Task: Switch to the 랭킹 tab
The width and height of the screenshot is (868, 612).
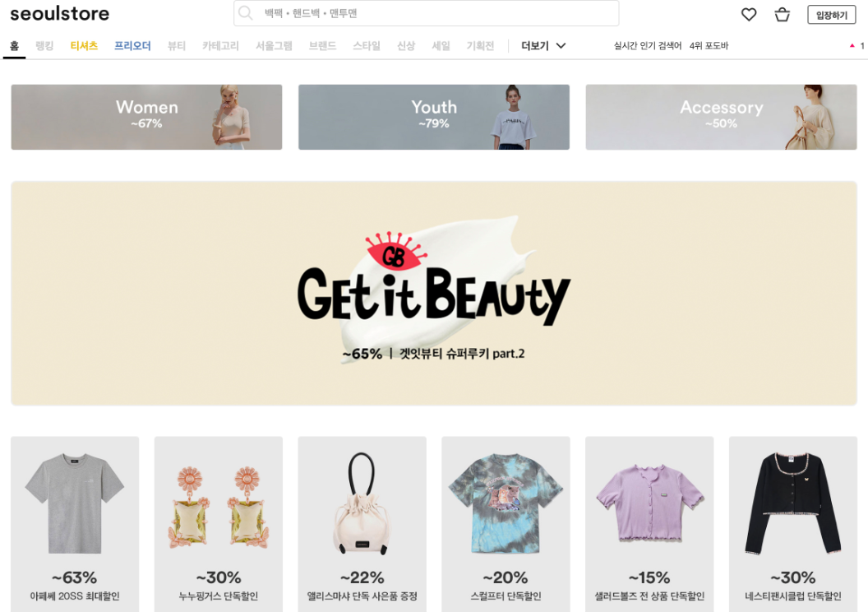Action: tap(44, 46)
